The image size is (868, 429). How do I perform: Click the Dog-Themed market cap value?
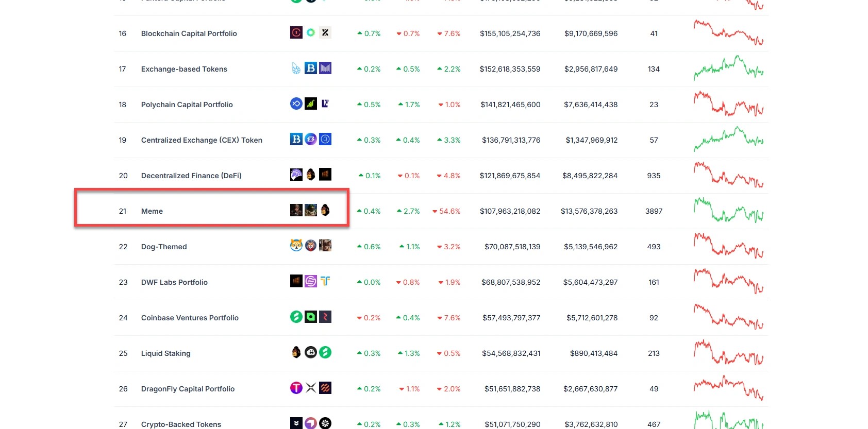[512, 247]
